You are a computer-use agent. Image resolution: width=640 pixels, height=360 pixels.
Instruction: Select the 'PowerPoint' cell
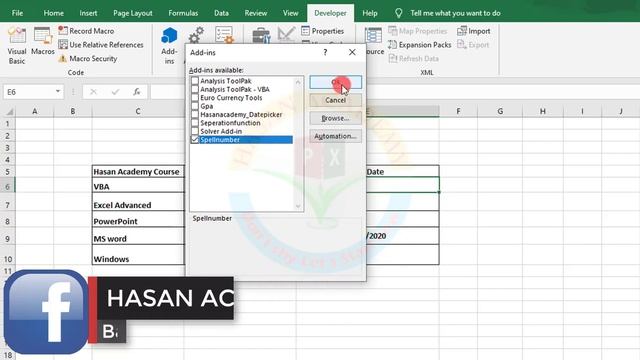pyautogui.click(x=138, y=220)
